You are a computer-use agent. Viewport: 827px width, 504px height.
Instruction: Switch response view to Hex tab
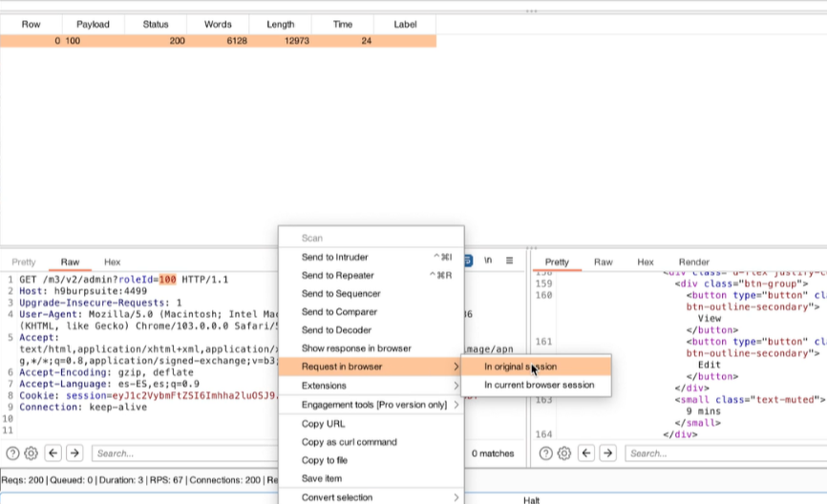click(645, 262)
